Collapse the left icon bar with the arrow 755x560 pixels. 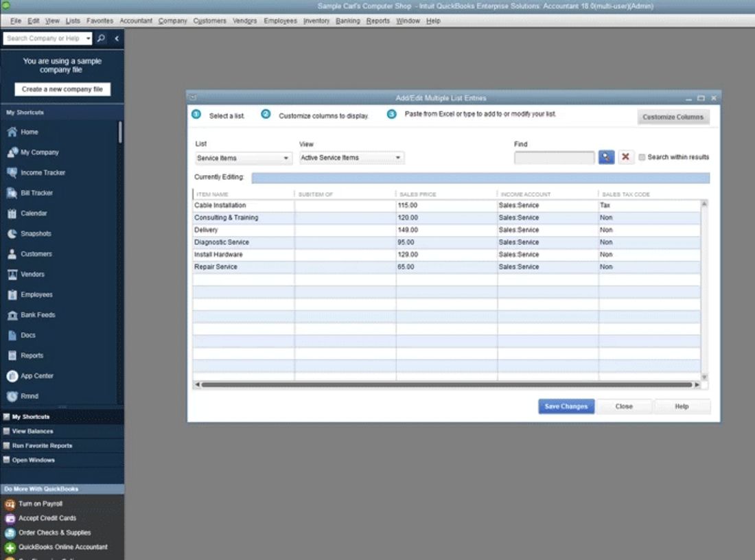(117, 38)
